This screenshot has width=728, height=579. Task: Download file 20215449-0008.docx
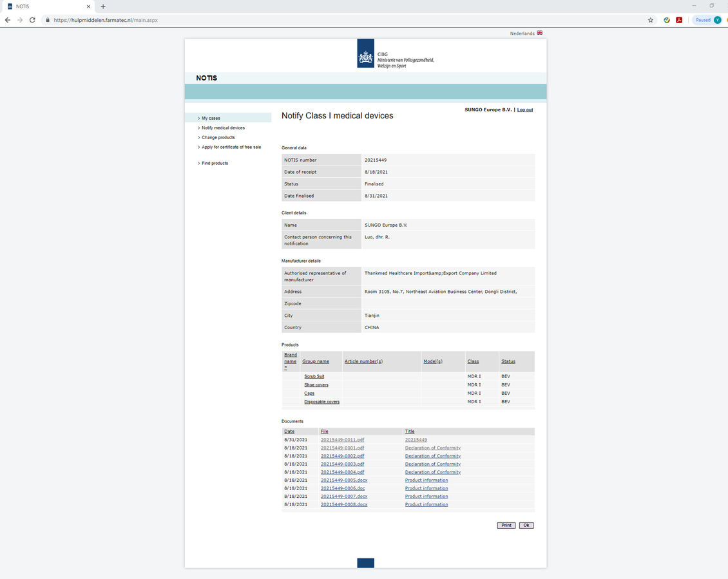pyautogui.click(x=344, y=504)
